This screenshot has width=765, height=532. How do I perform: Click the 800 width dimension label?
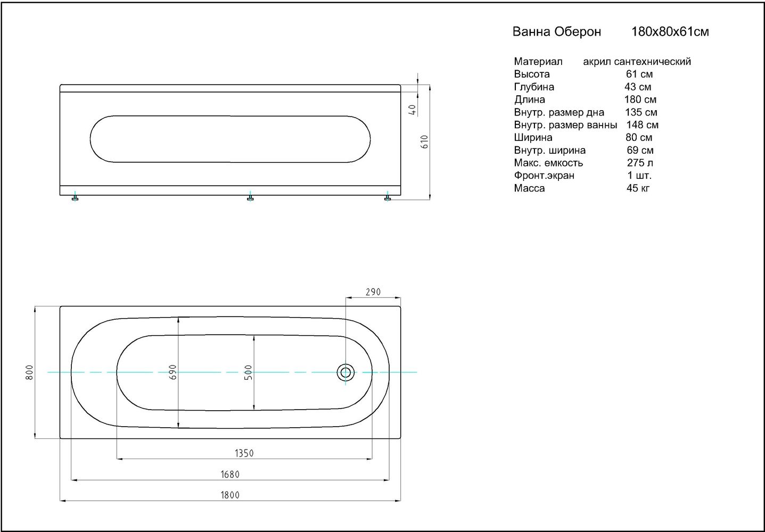point(30,372)
